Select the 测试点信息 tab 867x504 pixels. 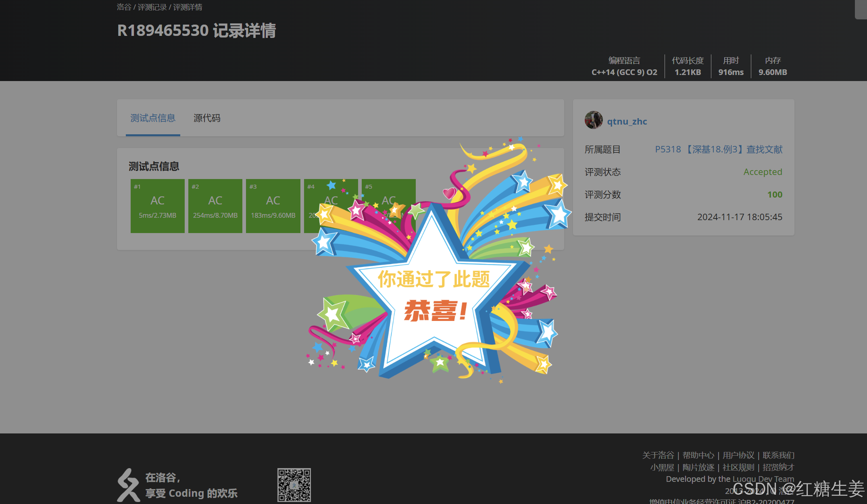click(153, 118)
